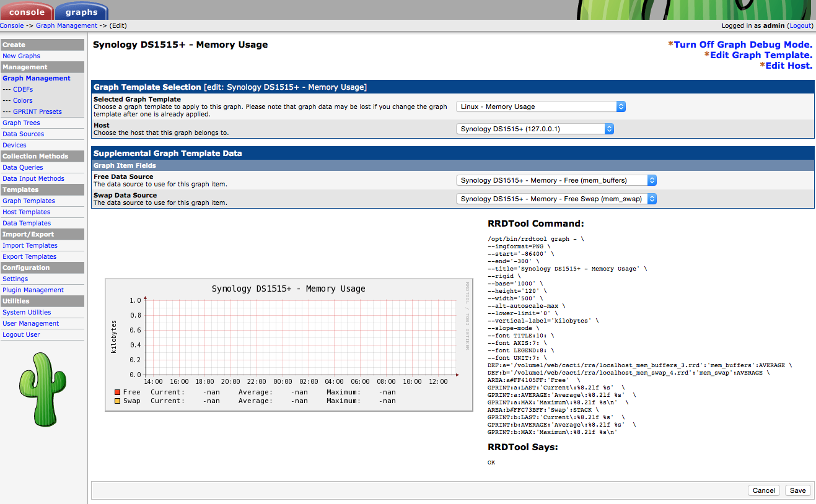Open System Utilities
Image resolution: width=816 pixels, height=504 pixels.
tap(27, 312)
